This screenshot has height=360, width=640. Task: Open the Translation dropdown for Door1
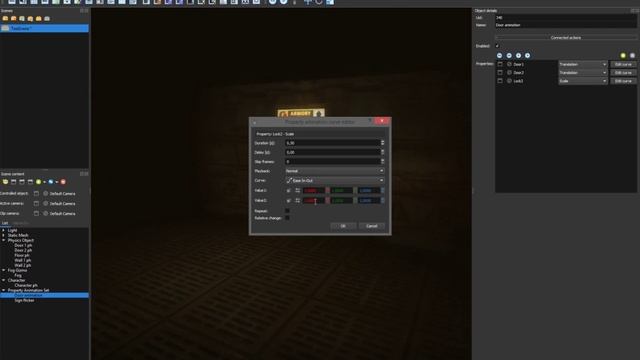click(x=582, y=64)
